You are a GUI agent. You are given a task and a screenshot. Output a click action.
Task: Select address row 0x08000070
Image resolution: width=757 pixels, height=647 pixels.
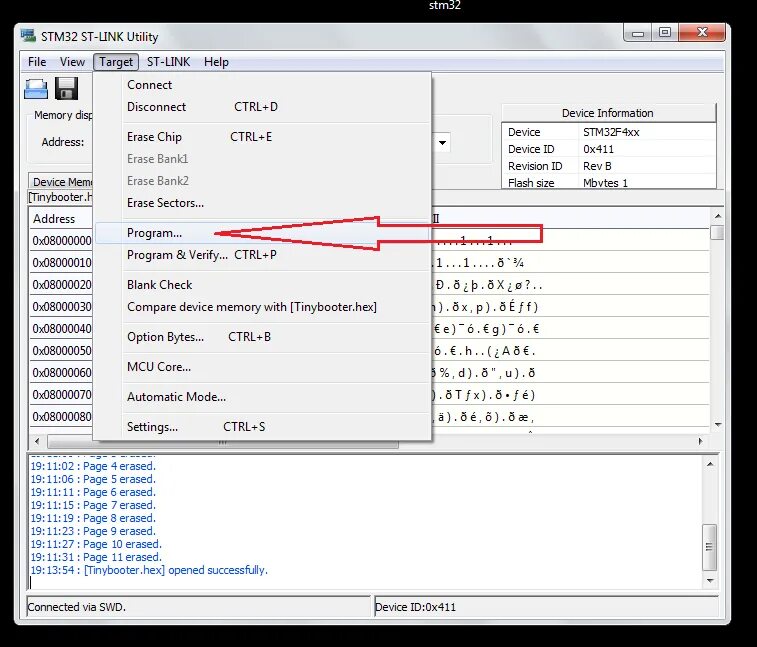[x=62, y=394]
